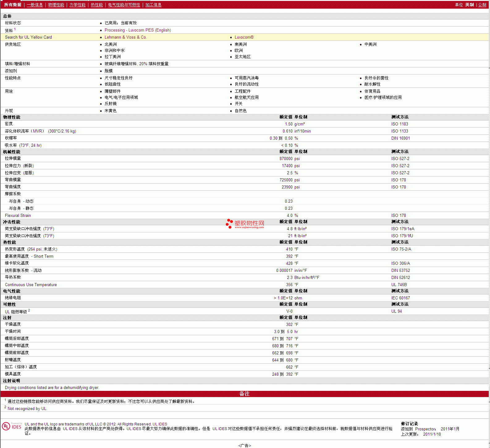The height and width of the screenshot is (448, 490).
Task: Switch units to 公制 (metric)
Action: coord(482,5)
